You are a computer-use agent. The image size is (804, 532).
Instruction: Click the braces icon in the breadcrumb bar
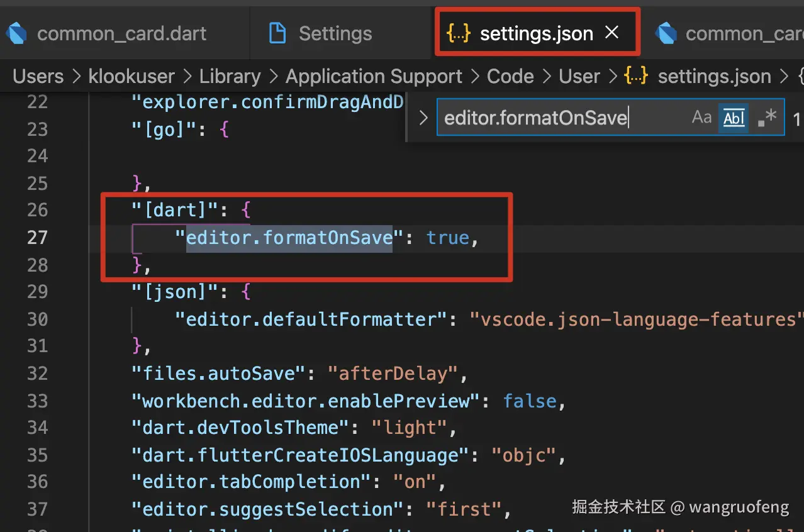point(636,77)
